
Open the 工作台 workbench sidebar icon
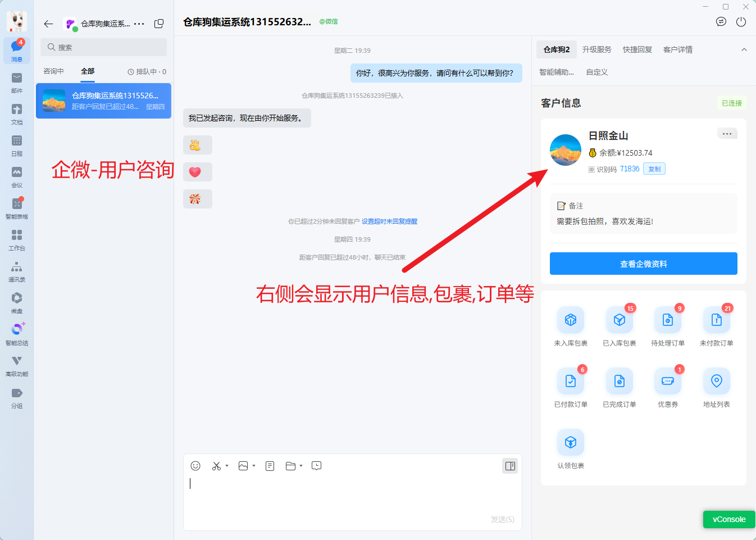point(17,239)
